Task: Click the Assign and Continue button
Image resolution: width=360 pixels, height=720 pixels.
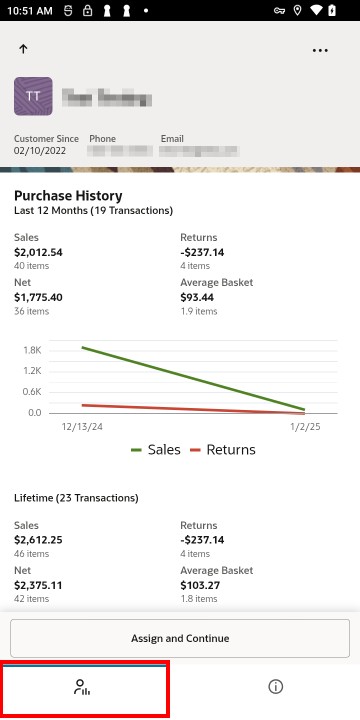Action: pyautogui.click(x=180, y=638)
